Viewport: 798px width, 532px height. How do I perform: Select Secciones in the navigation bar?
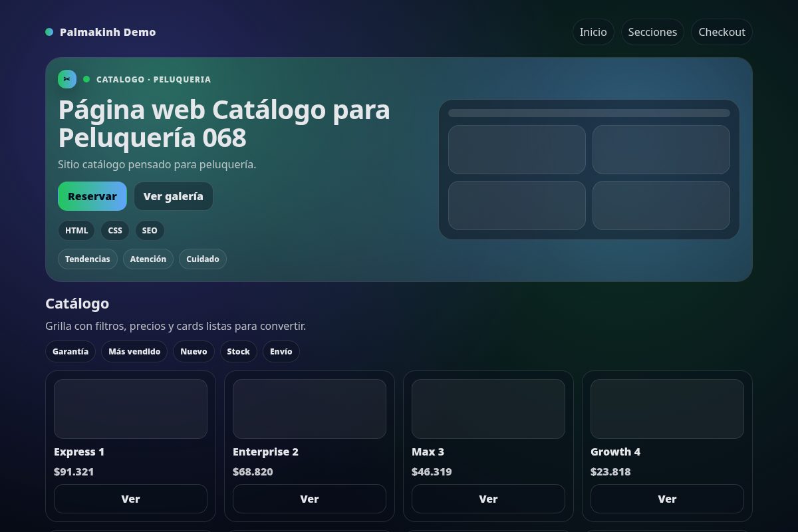(x=652, y=31)
